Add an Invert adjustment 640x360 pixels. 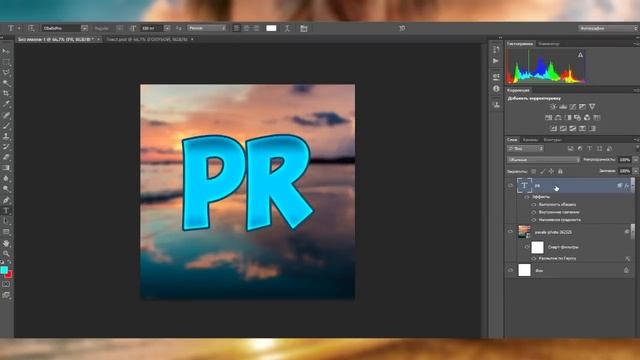point(553,129)
